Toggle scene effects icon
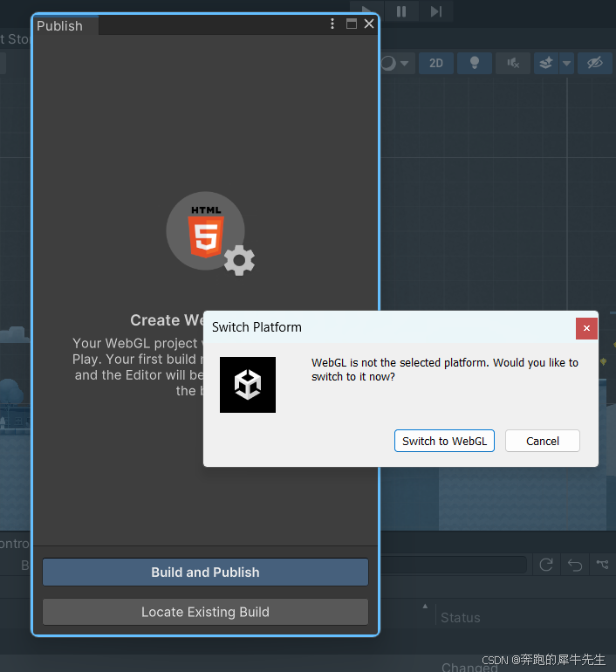 pos(546,64)
